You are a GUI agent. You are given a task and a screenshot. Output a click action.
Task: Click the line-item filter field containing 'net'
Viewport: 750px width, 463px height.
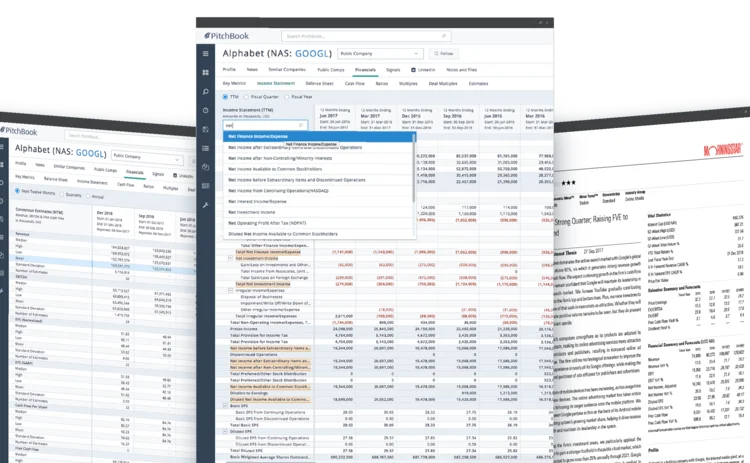pos(265,125)
